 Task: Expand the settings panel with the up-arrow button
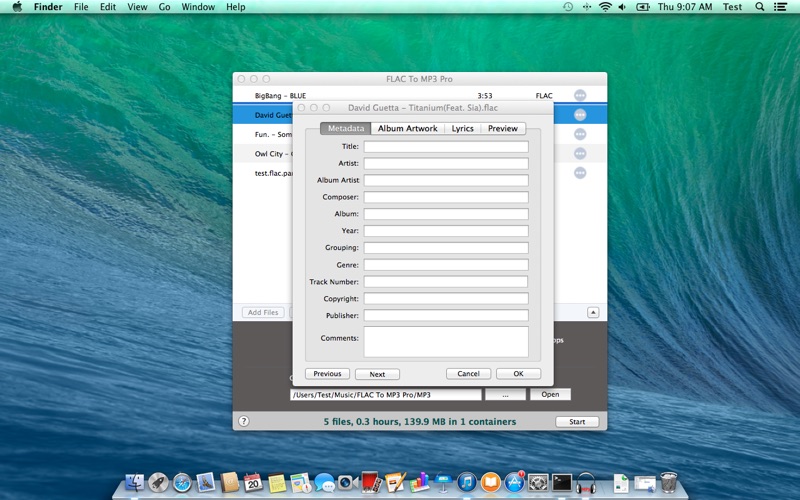(x=593, y=312)
